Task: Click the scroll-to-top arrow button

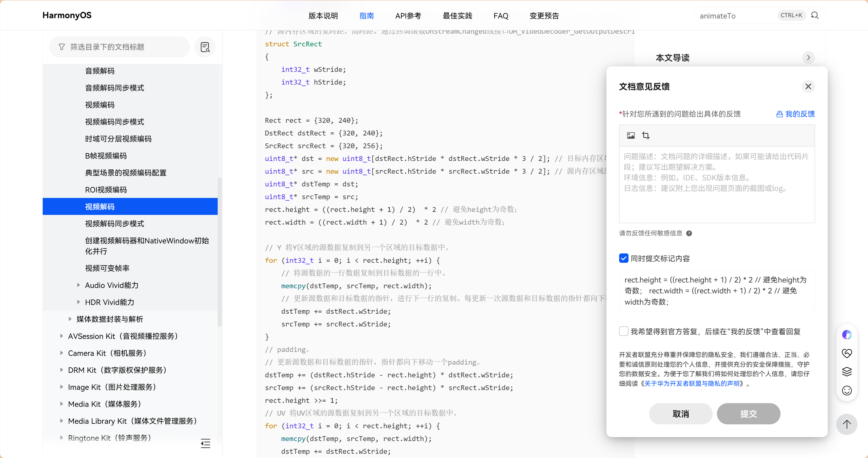Action: (847, 424)
